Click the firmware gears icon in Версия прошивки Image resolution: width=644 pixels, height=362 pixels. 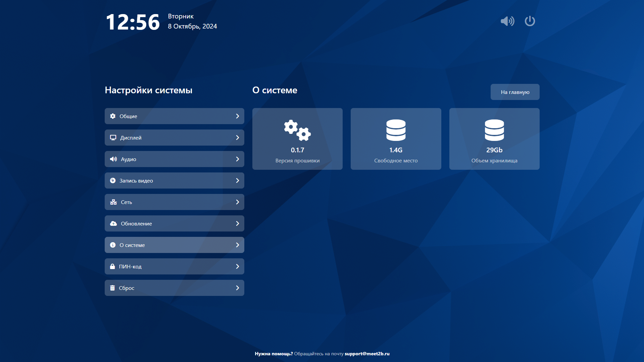(297, 130)
